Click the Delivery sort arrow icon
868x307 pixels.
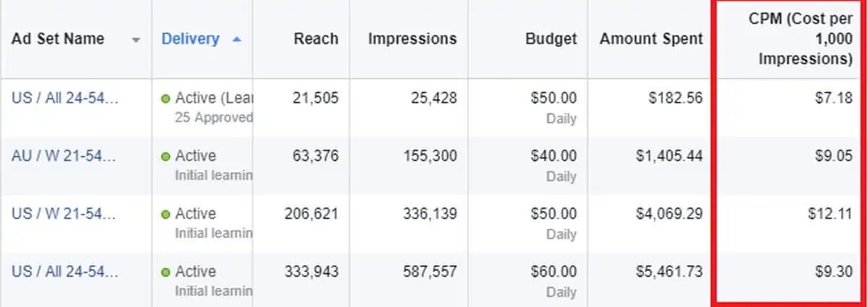[236, 40]
